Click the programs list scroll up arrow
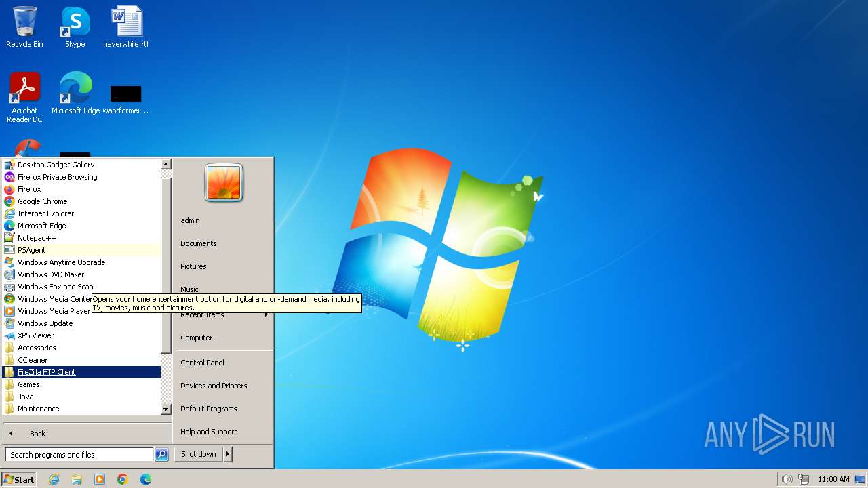 tap(166, 164)
